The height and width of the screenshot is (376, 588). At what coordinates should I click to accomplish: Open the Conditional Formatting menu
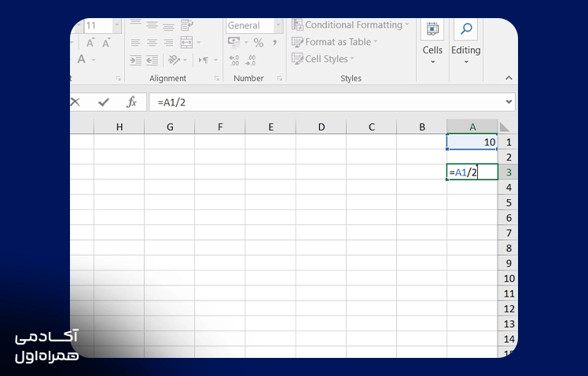click(351, 25)
